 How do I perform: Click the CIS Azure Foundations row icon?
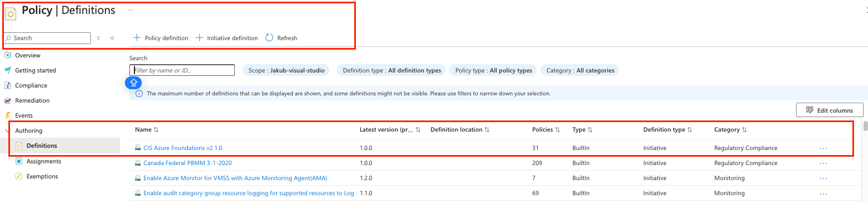click(x=138, y=148)
